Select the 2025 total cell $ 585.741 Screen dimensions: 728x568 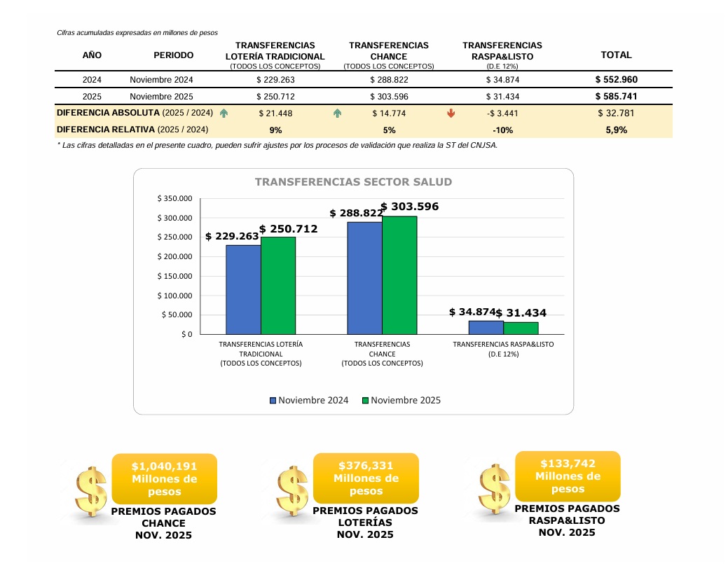617,97
